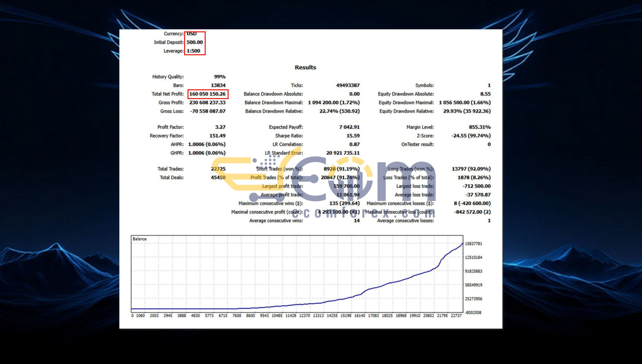The image size is (642, 364).
Task: Click the 15837781 label on chart y-axis
Action: [x=473, y=244]
